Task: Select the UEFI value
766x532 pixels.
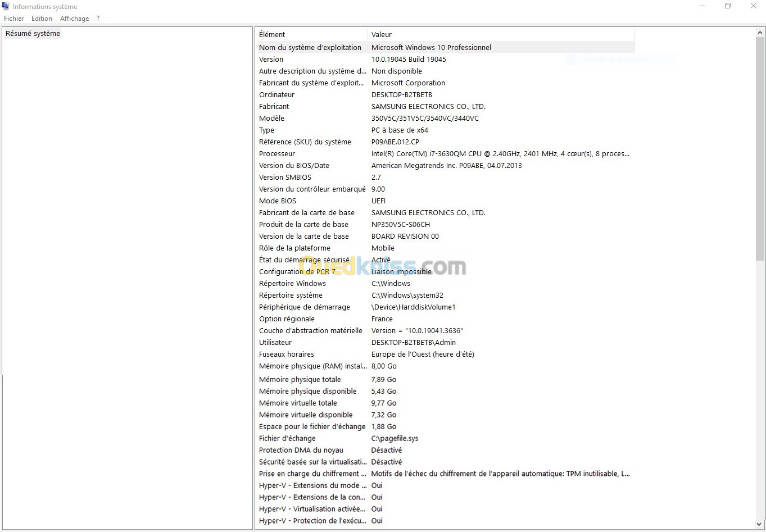Action: (378, 201)
